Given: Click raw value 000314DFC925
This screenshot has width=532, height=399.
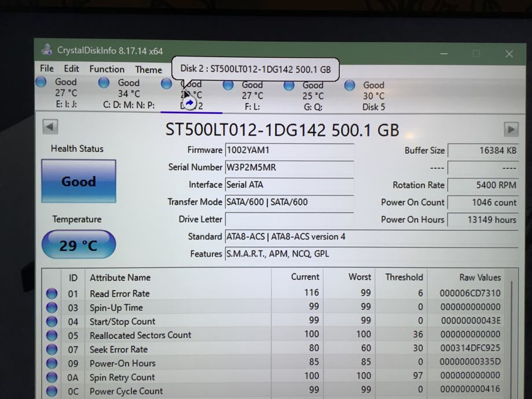Looking at the screenshot, I should tap(470, 348).
